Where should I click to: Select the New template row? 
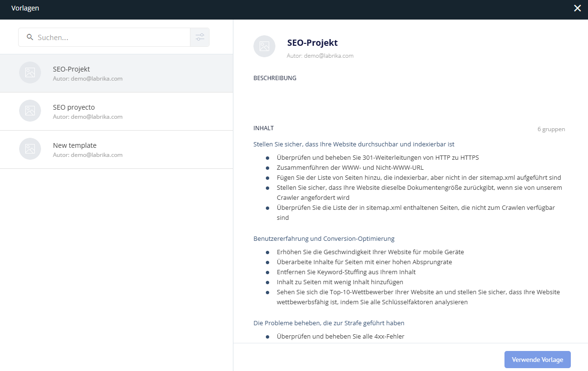pyautogui.click(x=116, y=149)
